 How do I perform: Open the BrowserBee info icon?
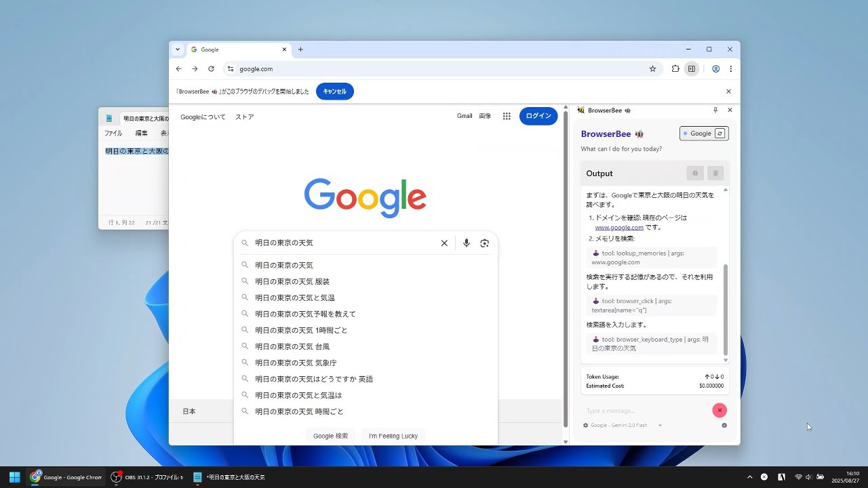point(724,426)
